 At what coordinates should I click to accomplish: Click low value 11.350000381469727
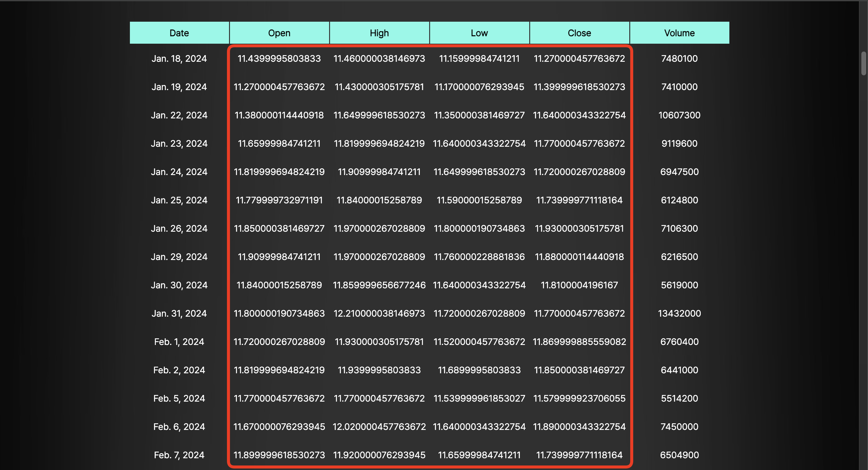tap(480, 115)
